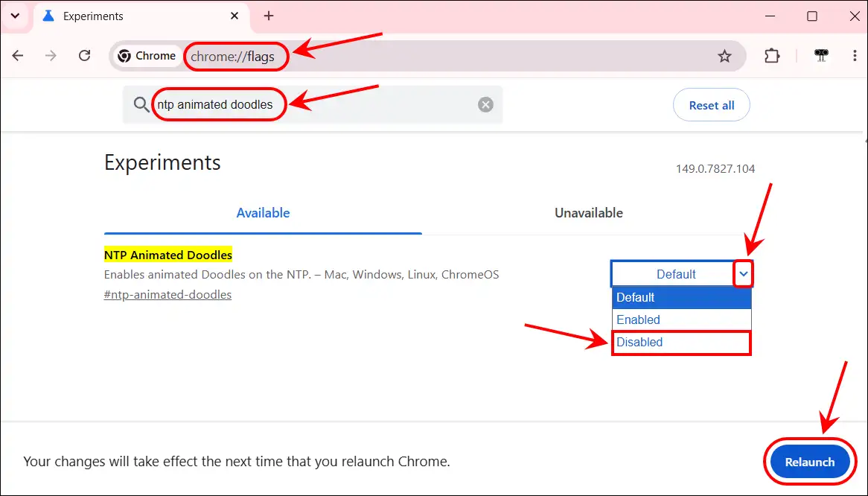Screen dimensions: 868x496
Task: Click the flags search input field
Action: coord(313,104)
